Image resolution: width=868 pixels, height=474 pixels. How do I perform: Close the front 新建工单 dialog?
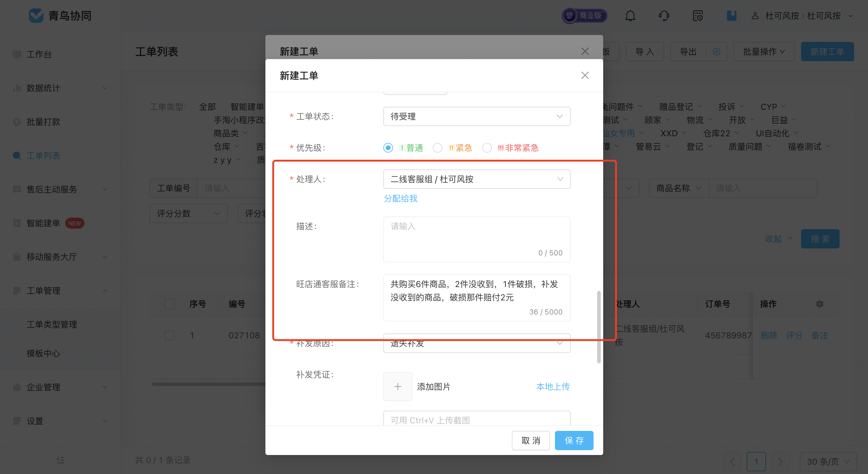coord(585,75)
